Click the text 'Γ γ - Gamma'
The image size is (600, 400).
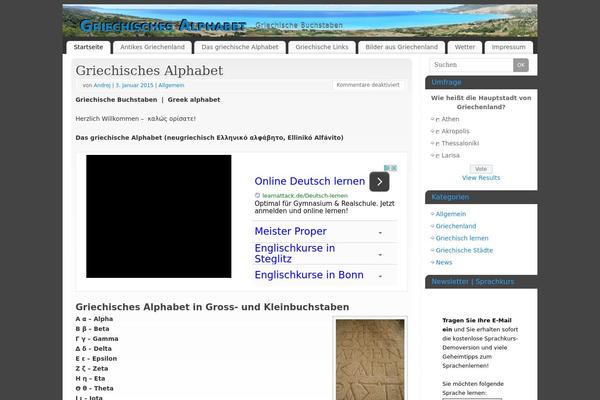97,339
